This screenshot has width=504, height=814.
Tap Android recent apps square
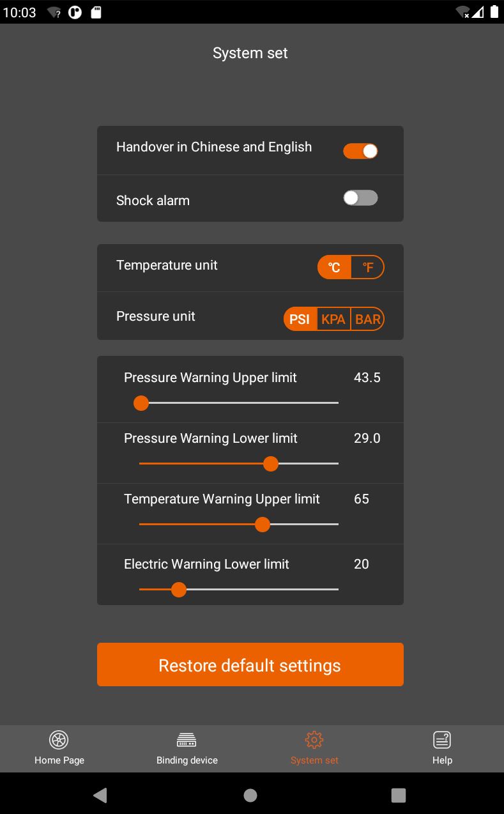(x=399, y=795)
